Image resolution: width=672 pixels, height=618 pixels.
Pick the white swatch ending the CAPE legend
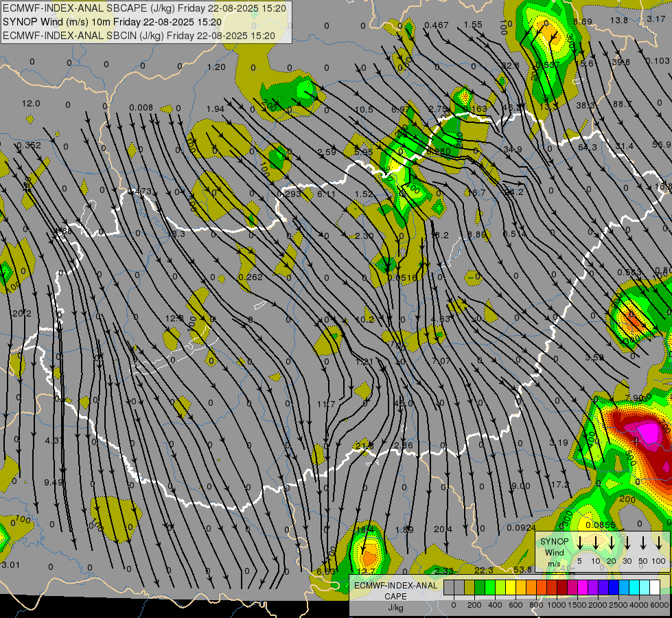pyautogui.click(x=655, y=588)
